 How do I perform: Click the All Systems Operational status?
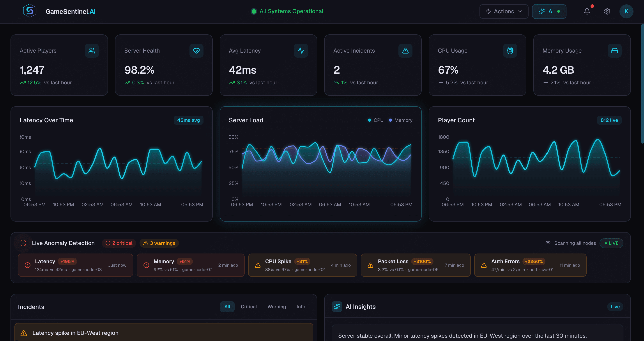tap(287, 11)
